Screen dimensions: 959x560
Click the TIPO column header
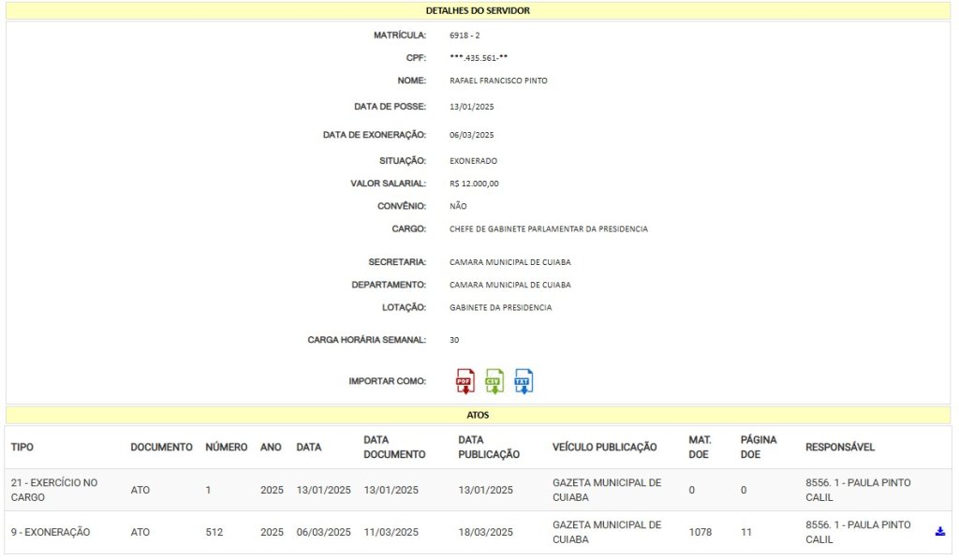[22, 447]
